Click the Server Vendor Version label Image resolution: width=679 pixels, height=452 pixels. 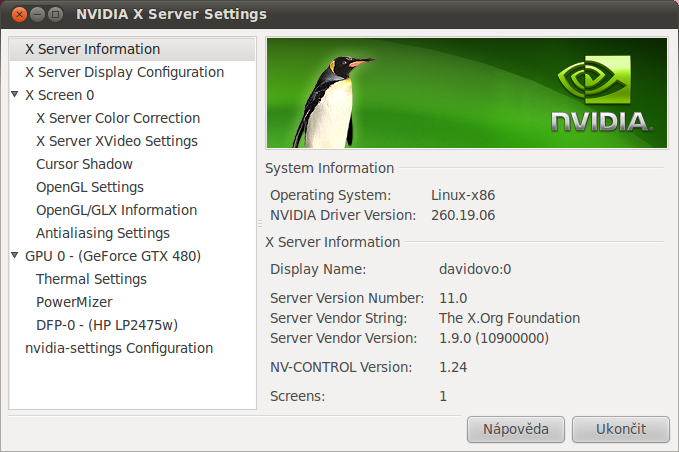click(343, 338)
